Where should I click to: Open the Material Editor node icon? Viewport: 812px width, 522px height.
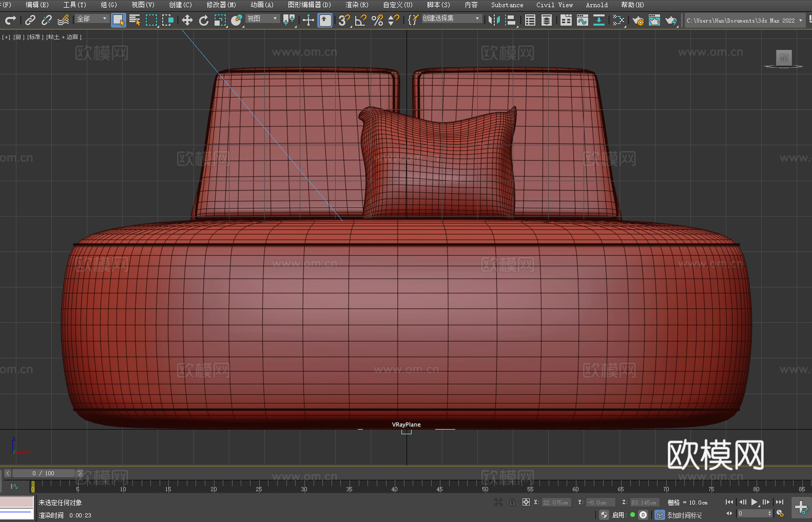618,20
